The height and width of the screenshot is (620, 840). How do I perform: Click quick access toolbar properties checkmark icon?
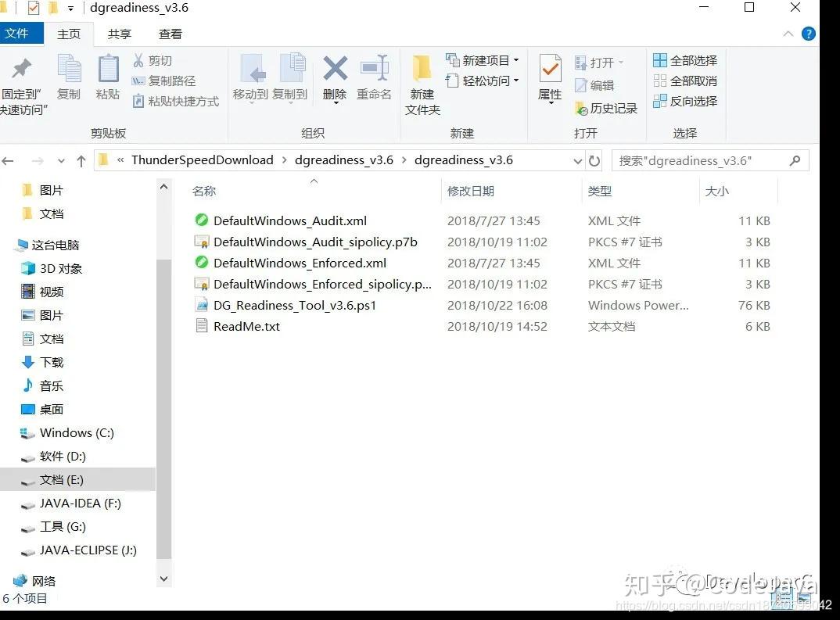(x=33, y=8)
